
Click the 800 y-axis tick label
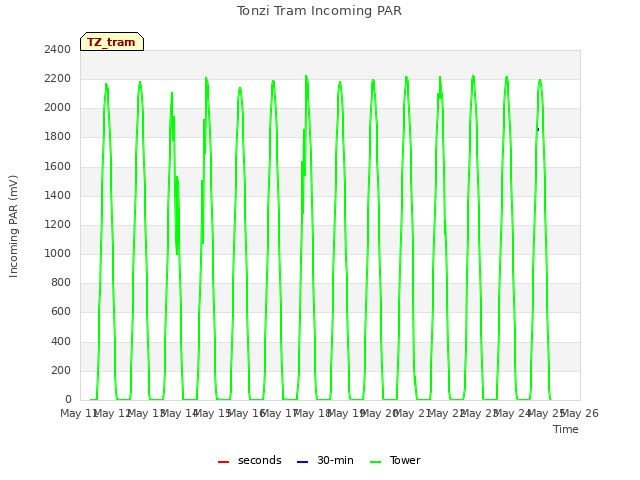pos(61,282)
